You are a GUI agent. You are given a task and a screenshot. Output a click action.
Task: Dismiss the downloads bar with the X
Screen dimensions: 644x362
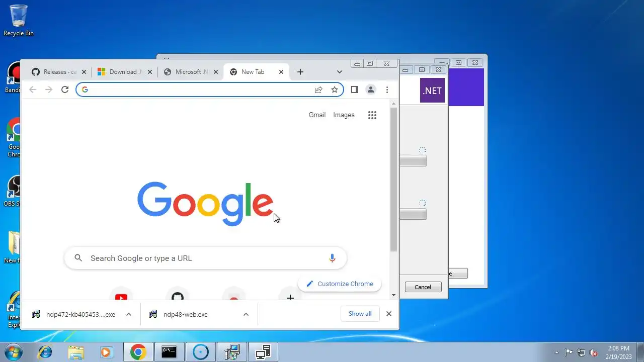[x=389, y=314]
